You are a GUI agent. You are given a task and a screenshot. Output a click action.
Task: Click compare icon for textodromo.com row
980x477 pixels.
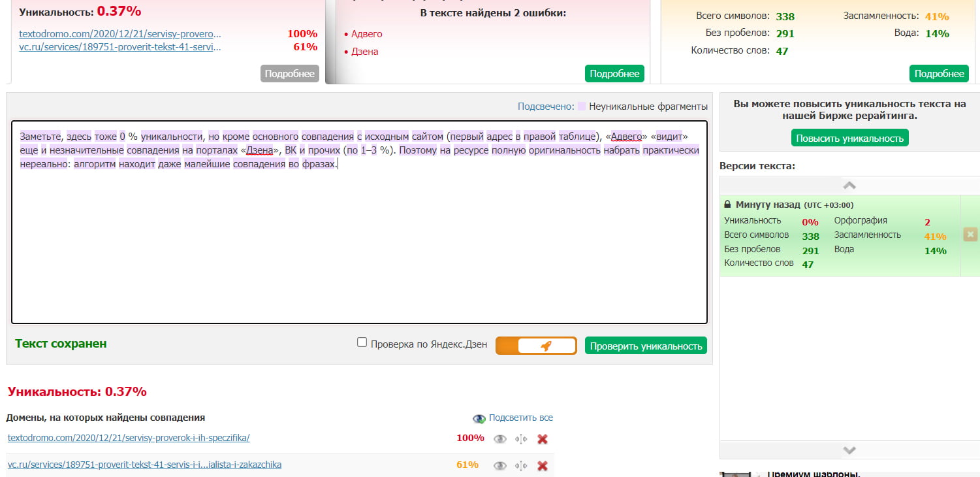(x=521, y=439)
